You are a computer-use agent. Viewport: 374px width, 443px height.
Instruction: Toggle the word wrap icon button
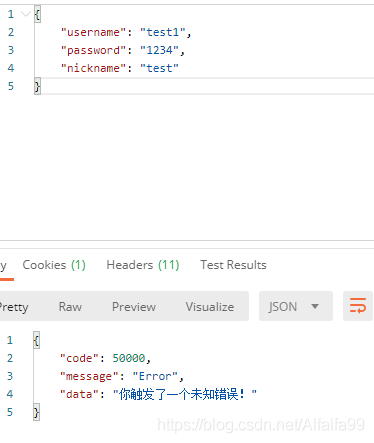(358, 306)
